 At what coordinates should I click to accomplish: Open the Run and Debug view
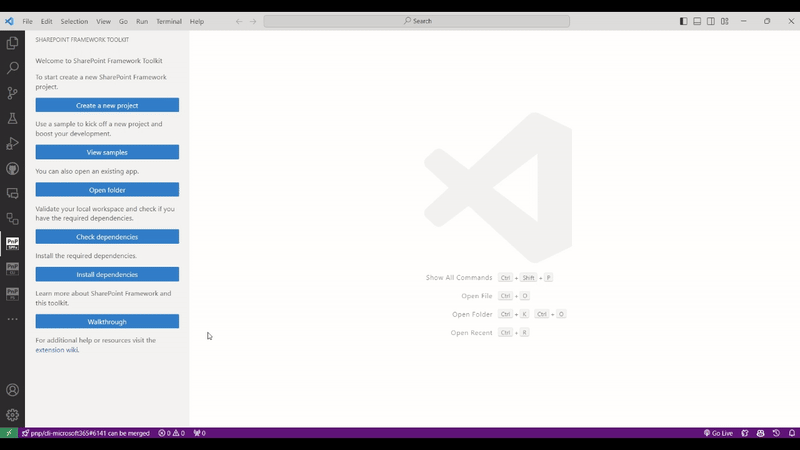(x=12, y=143)
